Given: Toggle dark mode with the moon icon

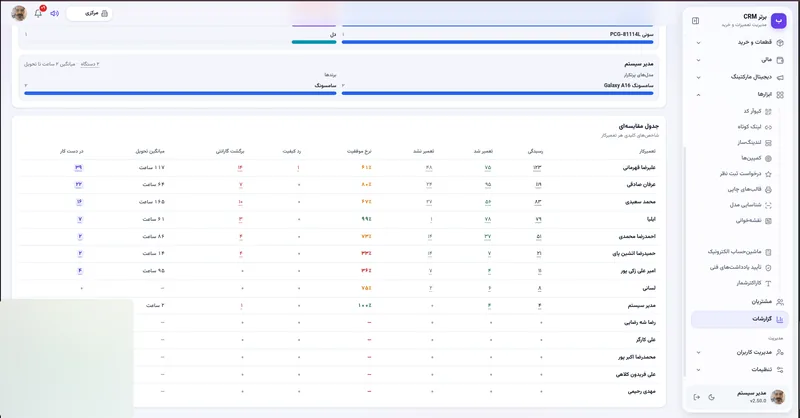Looking at the screenshot, I should [x=712, y=397].
